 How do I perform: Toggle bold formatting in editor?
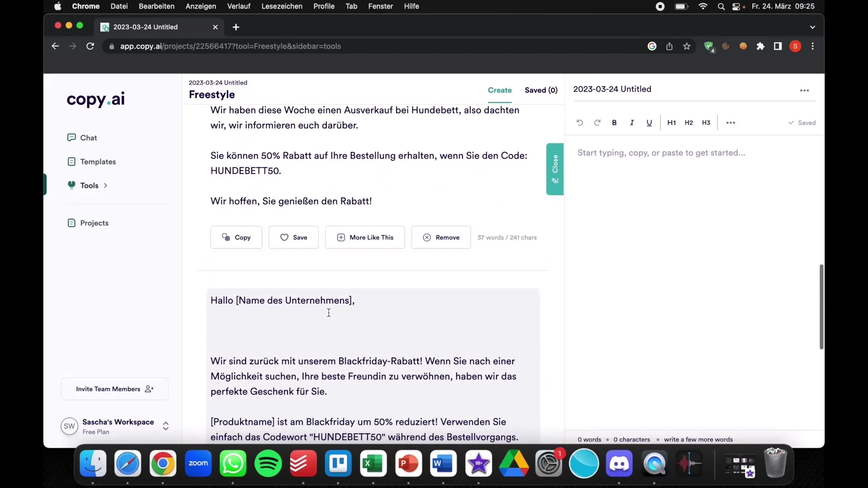click(x=614, y=123)
